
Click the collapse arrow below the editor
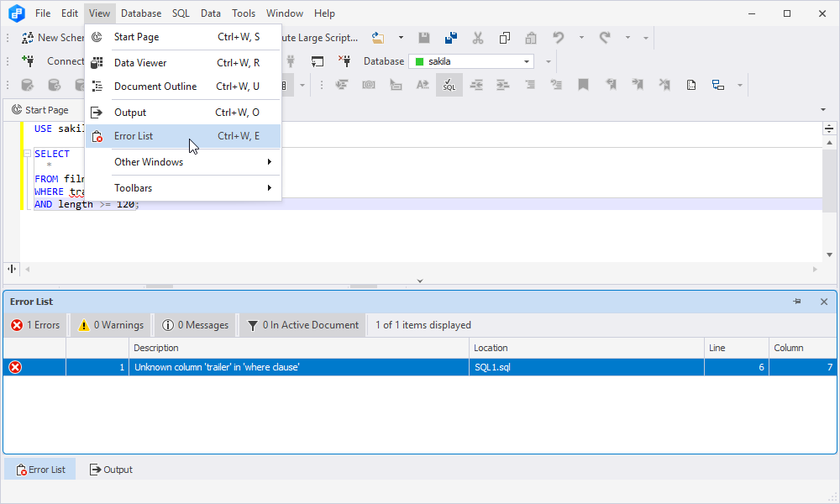coord(420,281)
